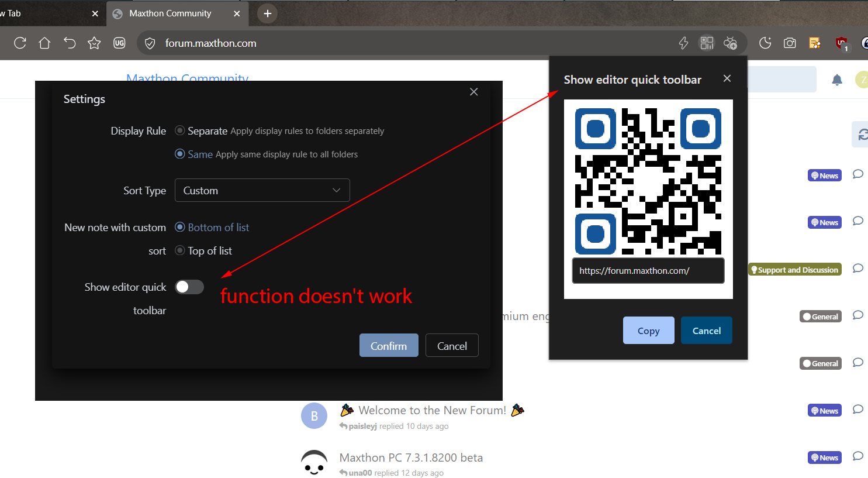Open the Maxthon Community header link
This screenshot has height=478, width=868.
pyautogui.click(x=188, y=77)
